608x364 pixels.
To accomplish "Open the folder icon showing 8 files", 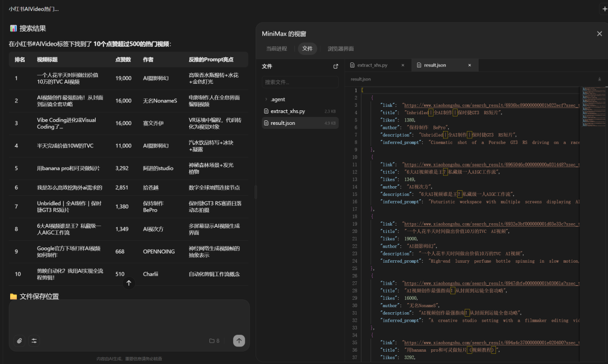I will click(214, 340).
